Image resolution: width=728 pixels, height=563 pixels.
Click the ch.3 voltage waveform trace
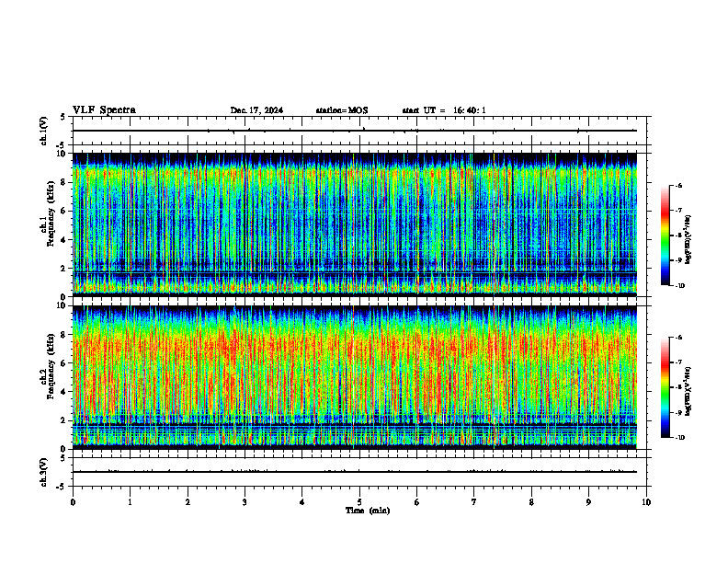(x=355, y=472)
